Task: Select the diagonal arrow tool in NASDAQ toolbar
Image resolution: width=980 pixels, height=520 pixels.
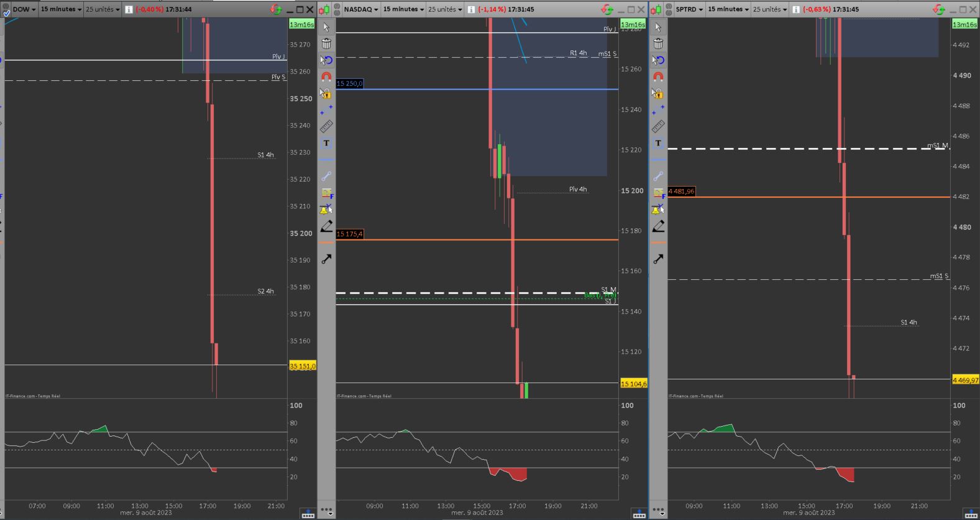Action: [x=326, y=259]
